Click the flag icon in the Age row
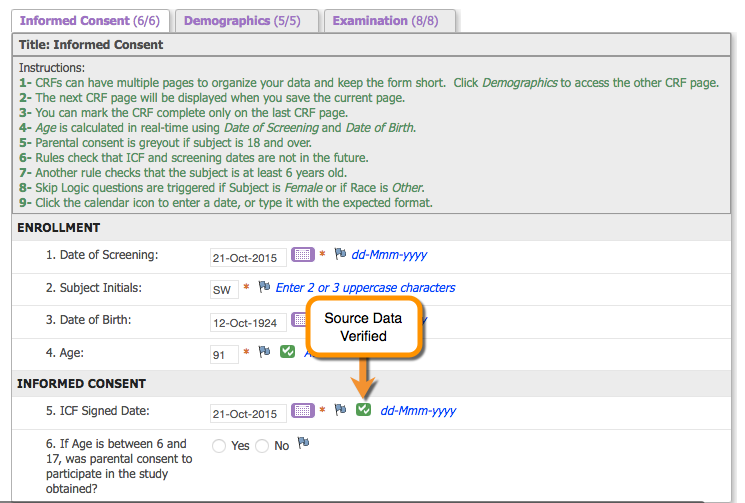Viewport: 745px width, 503px height. point(264,352)
